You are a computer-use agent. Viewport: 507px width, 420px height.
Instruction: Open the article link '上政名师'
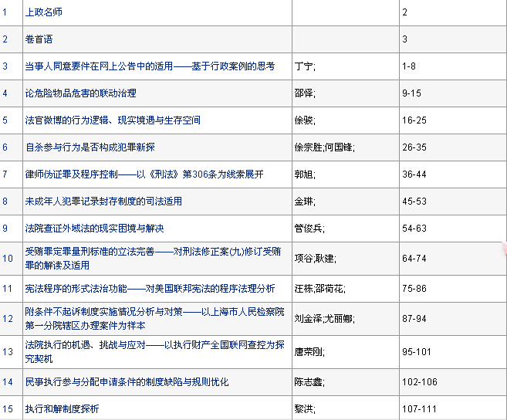coord(43,13)
